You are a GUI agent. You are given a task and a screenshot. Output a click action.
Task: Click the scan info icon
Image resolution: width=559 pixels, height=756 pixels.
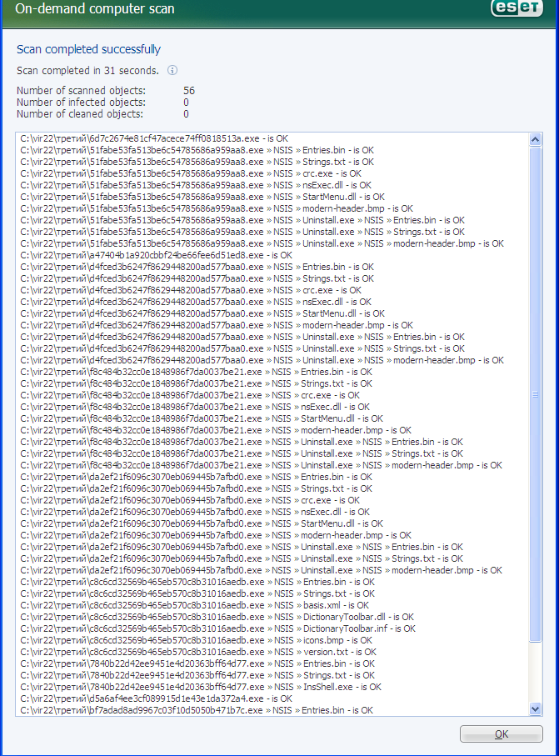click(x=172, y=70)
